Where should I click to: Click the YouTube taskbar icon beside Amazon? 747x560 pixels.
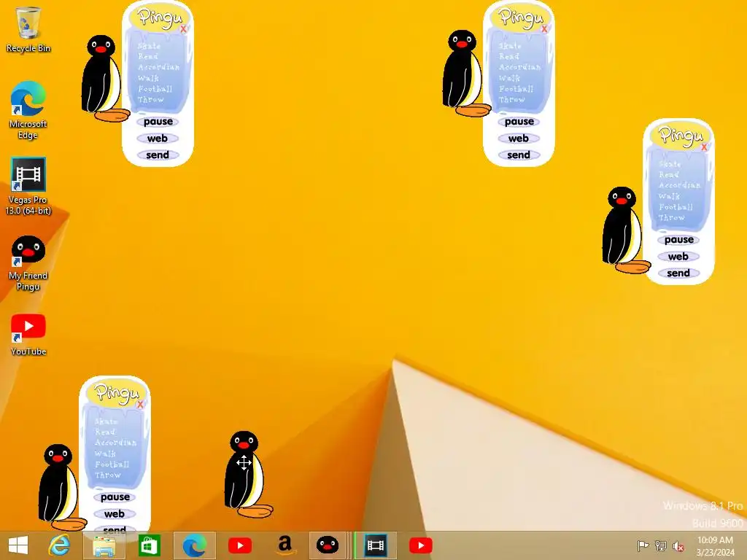click(239, 545)
